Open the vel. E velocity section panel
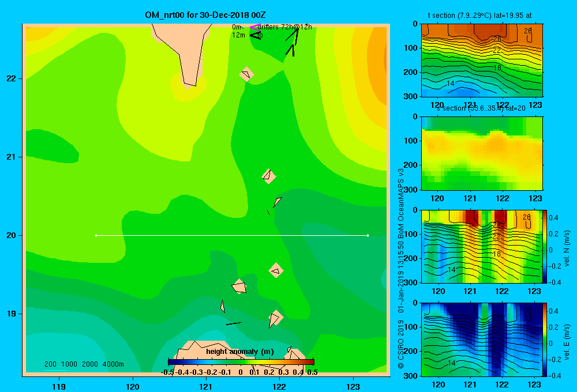Screen dimensions: 577x392 pos(482,340)
